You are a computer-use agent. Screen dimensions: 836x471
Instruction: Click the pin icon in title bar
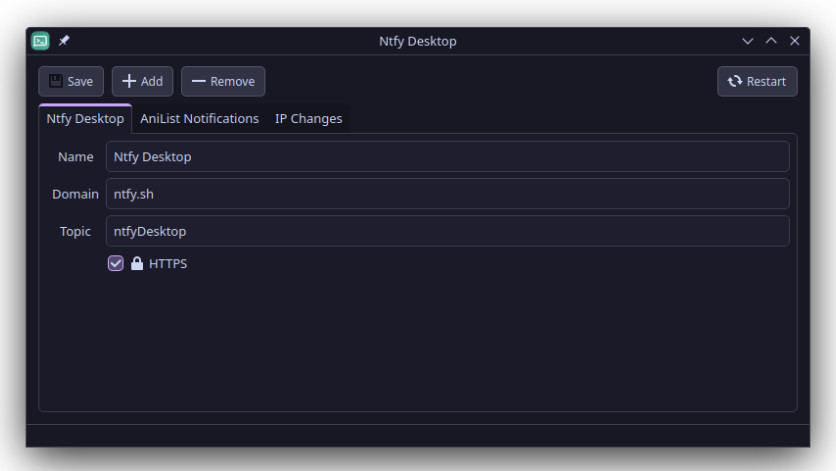64,41
